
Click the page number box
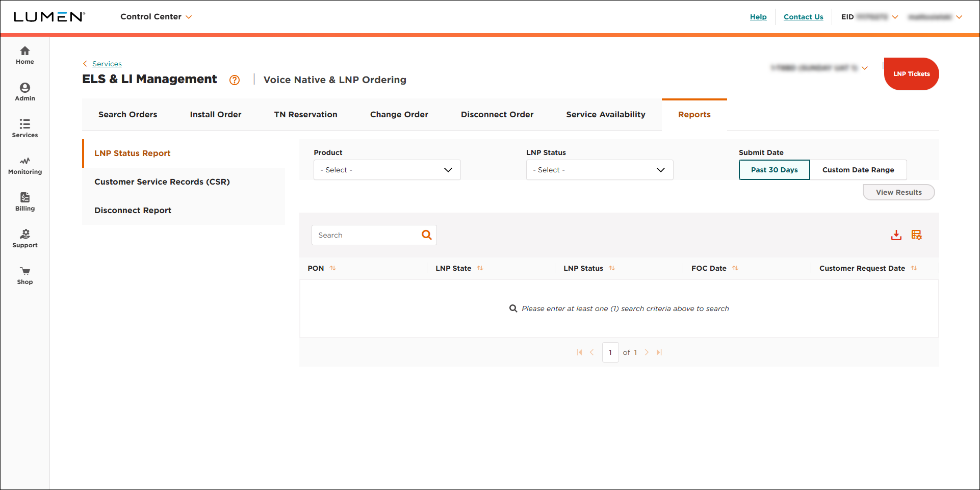click(610, 352)
